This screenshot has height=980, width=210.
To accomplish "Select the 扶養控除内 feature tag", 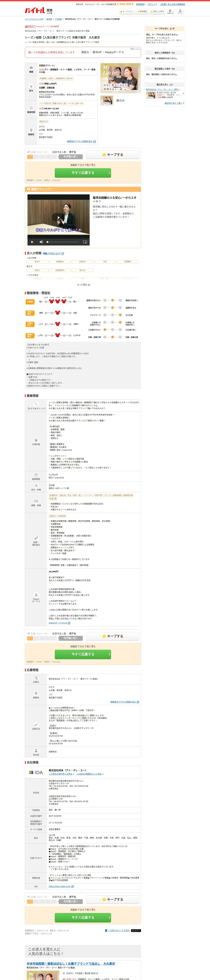I will click(x=60, y=270).
